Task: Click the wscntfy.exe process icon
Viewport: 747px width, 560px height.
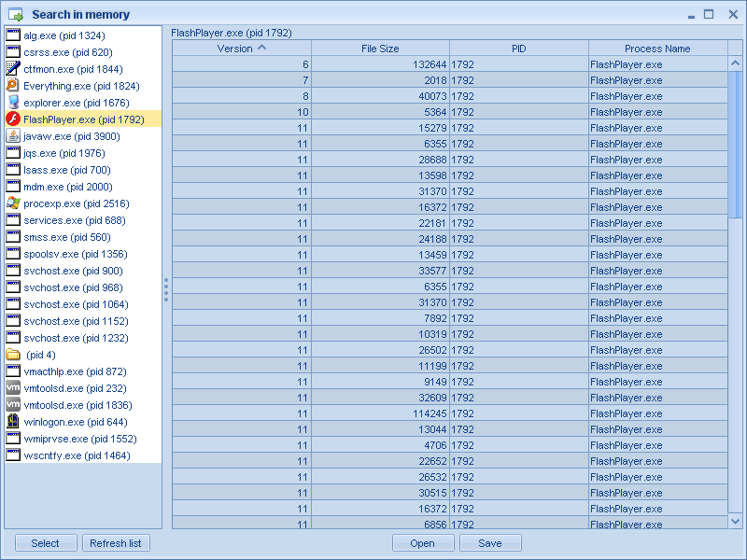Action: 13,455
